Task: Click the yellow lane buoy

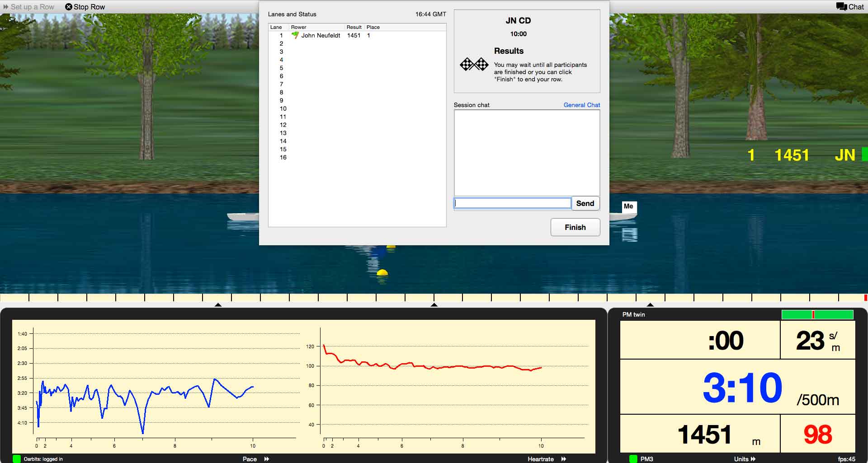Action: tap(382, 272)
